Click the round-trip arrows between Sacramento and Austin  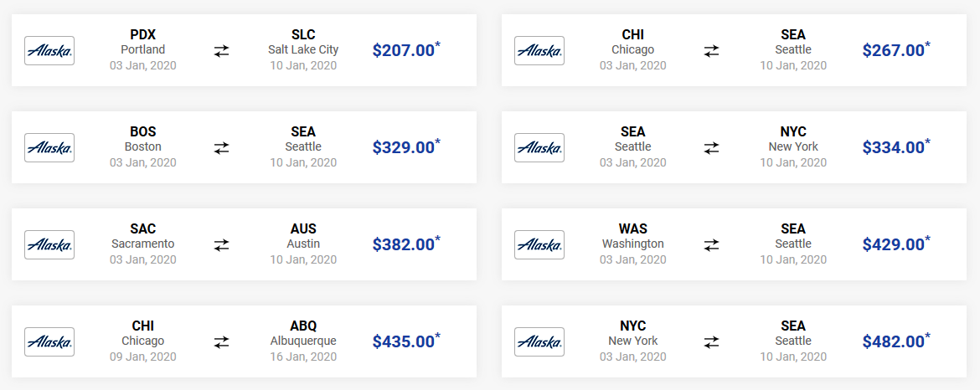tap(221, 244)
